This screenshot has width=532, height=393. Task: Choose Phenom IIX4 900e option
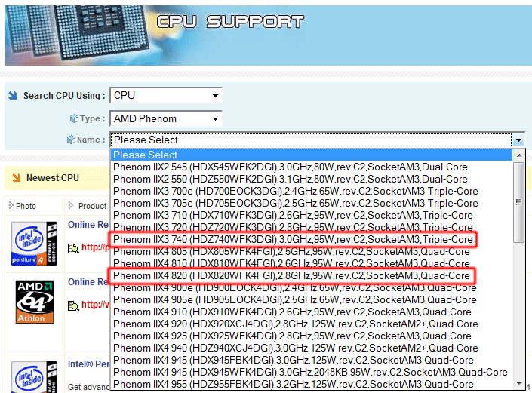[x=311, y=288]
